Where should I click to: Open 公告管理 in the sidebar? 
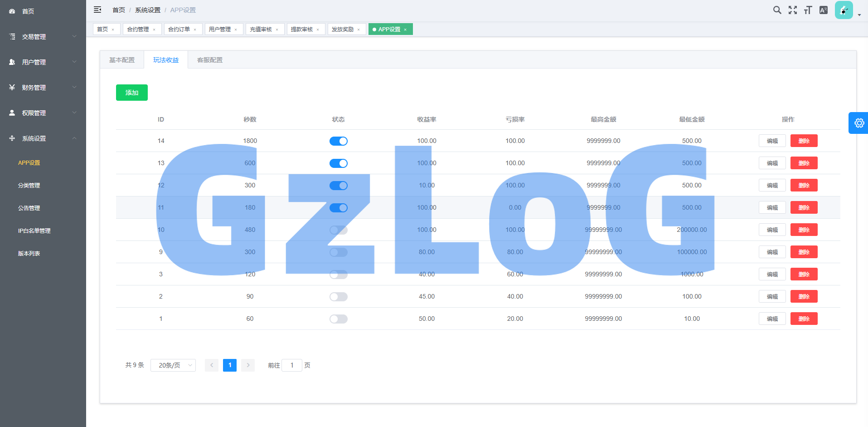coord(29,208)
